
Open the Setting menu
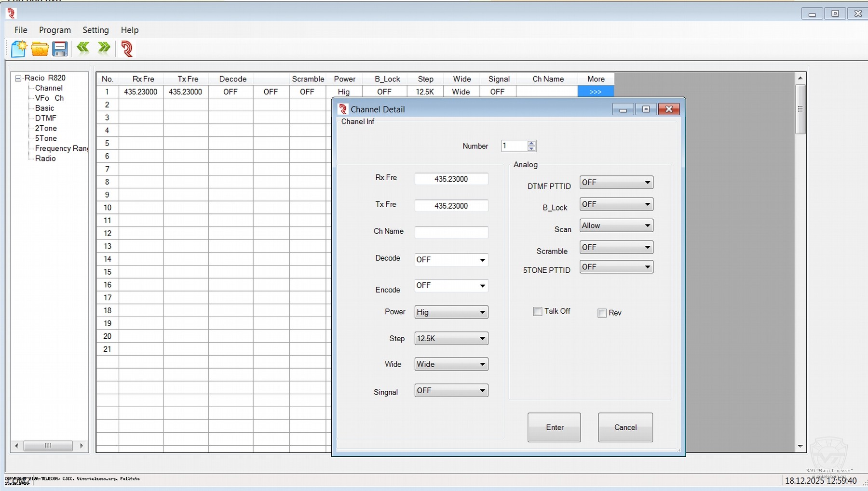[95, 30]
